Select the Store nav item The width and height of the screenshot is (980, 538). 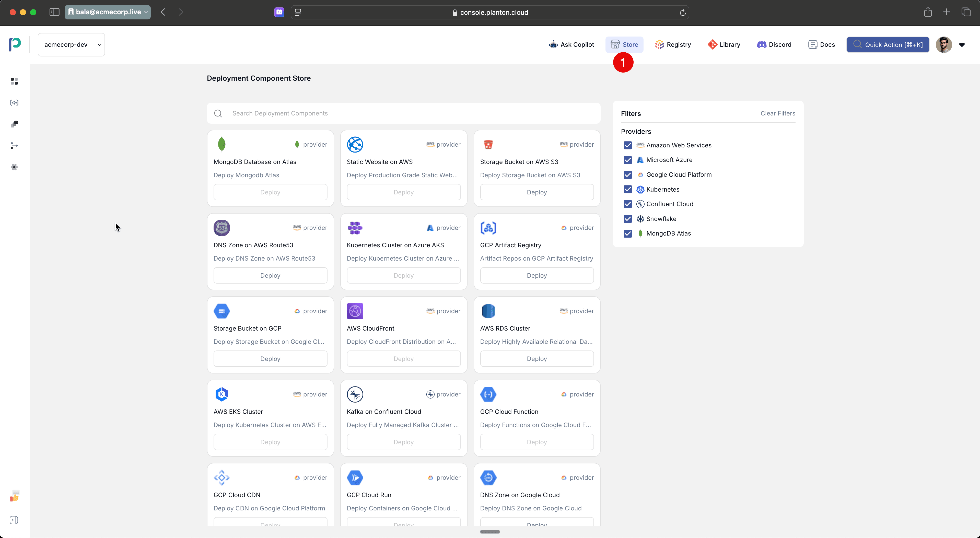click(x=624, y=44)
